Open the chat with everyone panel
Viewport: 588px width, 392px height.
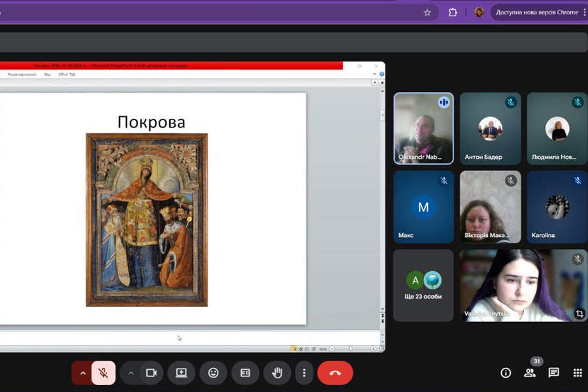coord(553,372)
